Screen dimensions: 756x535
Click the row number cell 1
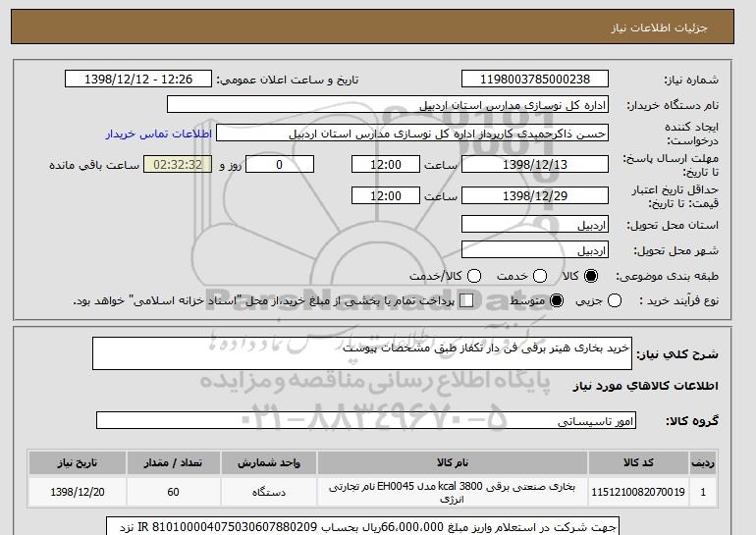(x=703, y=492)
